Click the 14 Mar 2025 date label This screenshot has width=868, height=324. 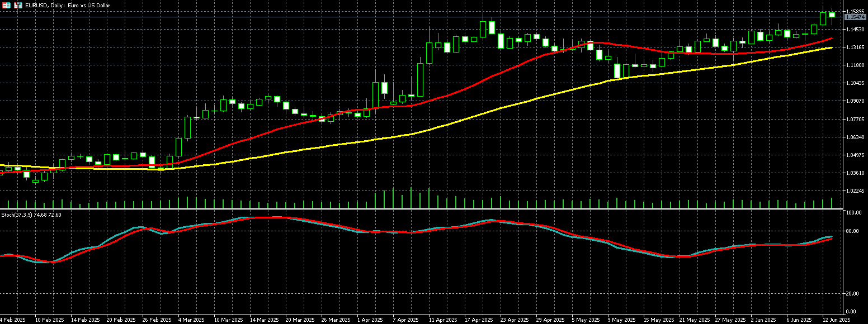[264, 320]
